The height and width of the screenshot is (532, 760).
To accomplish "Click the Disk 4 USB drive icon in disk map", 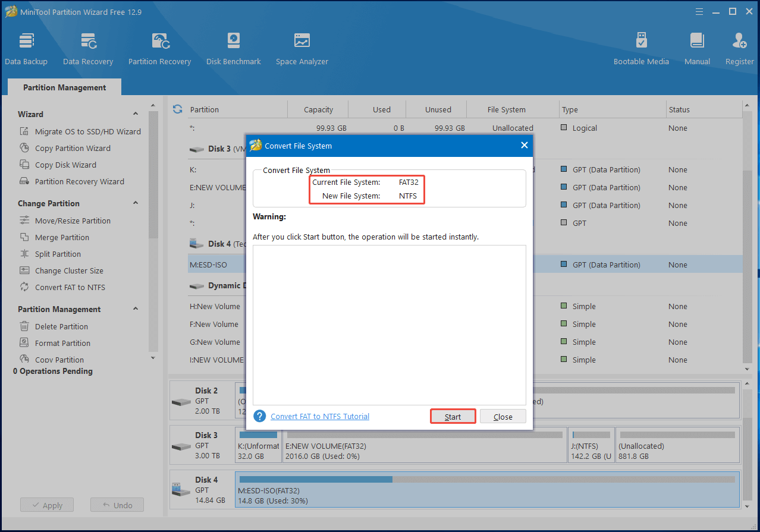I will tap(181, 490).
